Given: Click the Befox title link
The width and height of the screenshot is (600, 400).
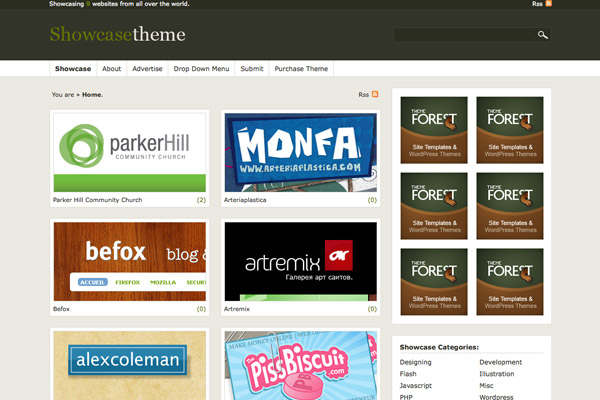Looking at the screenshot, I should point(61,309).
